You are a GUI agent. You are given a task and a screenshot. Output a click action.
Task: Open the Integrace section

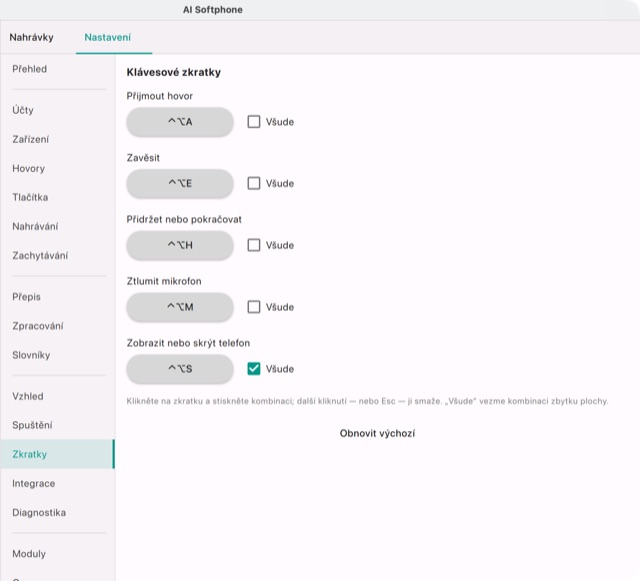pos(33,483)
